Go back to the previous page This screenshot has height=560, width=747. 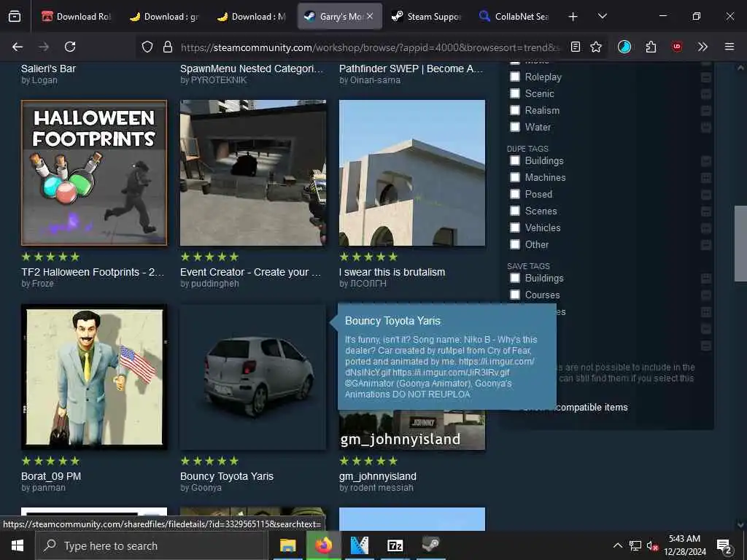18,47
